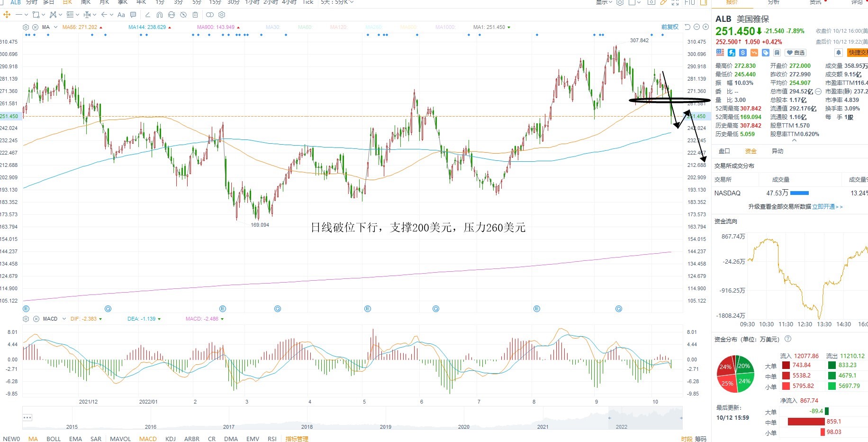Screen dimensions: 868x442
Task: Click the blue lightning Level 2 icon
Action: coord(732,53)
